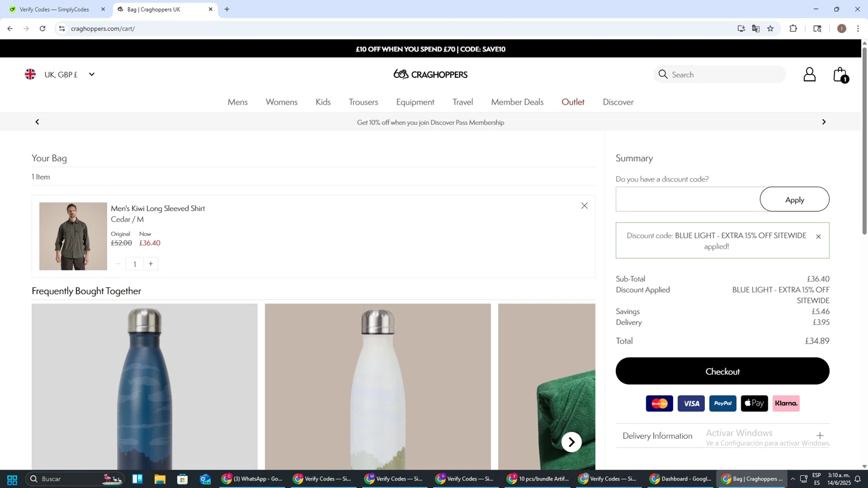Click the address bar URL

pos(103,28)
